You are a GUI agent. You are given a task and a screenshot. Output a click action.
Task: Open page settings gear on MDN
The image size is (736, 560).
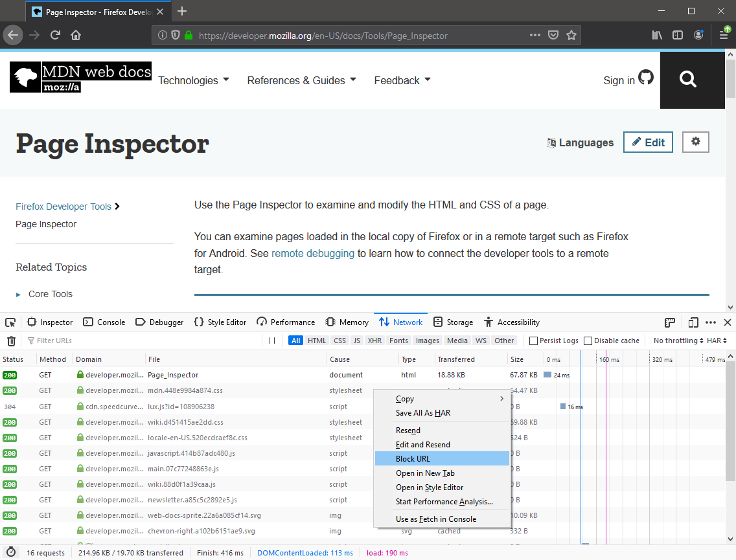696,142
